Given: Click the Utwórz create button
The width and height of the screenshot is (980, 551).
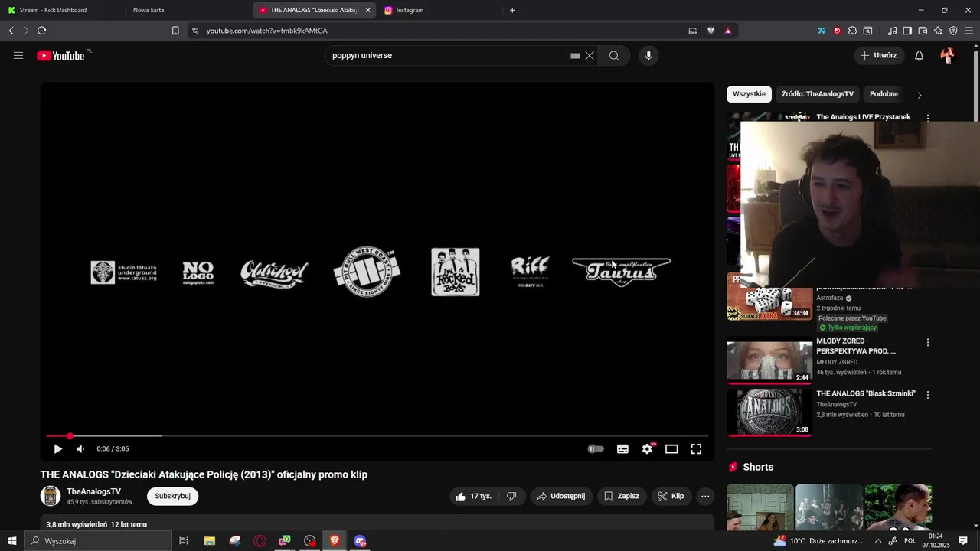Looking at the screenshot, I should [x=879, y=55].
